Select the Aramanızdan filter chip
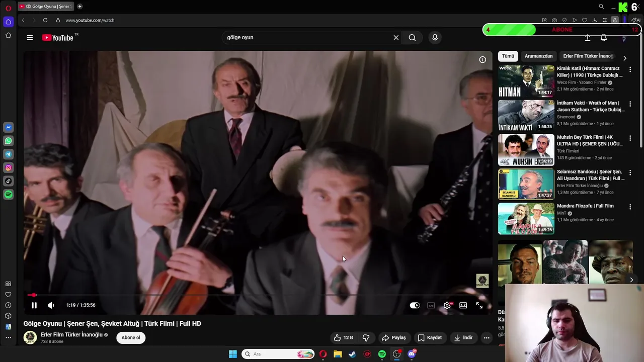644x362 pixels. point(538,56)
